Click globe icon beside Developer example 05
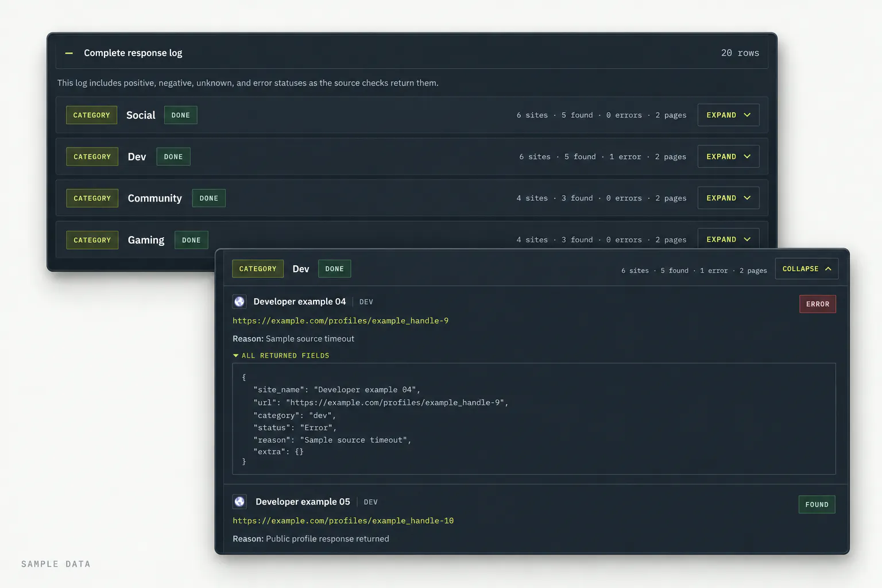The height and width of the screenshot is (588, 882). [239, 502]
